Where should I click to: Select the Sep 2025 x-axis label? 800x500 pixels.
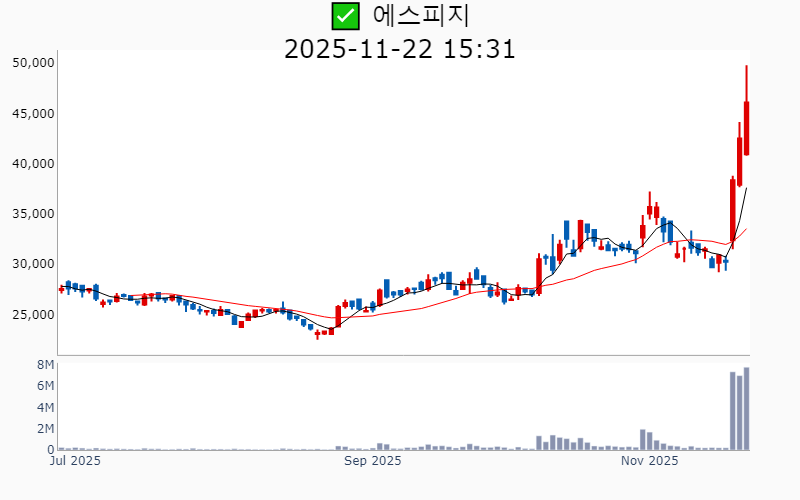[372, 461]
